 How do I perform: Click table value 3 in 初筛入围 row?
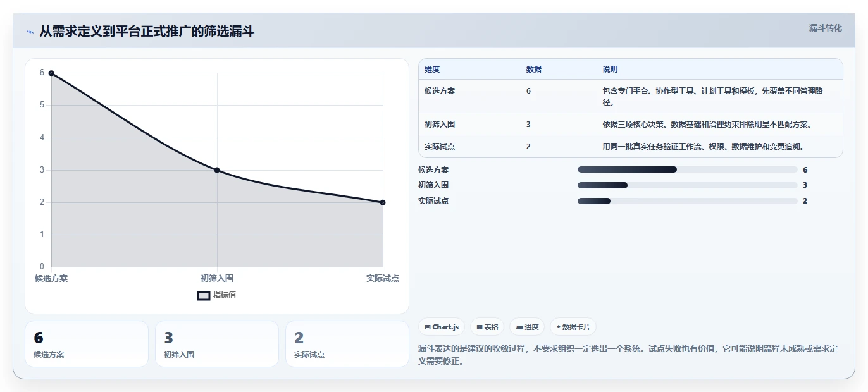(x=528, y=125)
